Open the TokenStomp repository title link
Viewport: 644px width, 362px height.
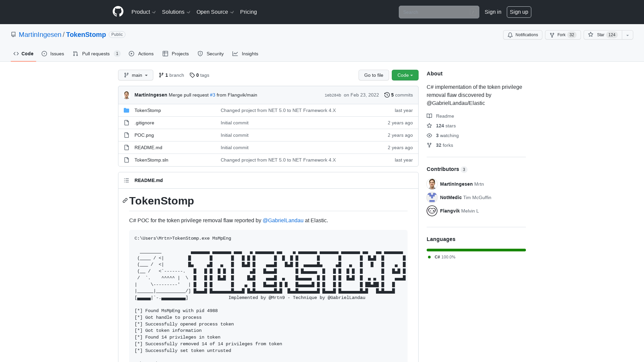click(86, 35)
